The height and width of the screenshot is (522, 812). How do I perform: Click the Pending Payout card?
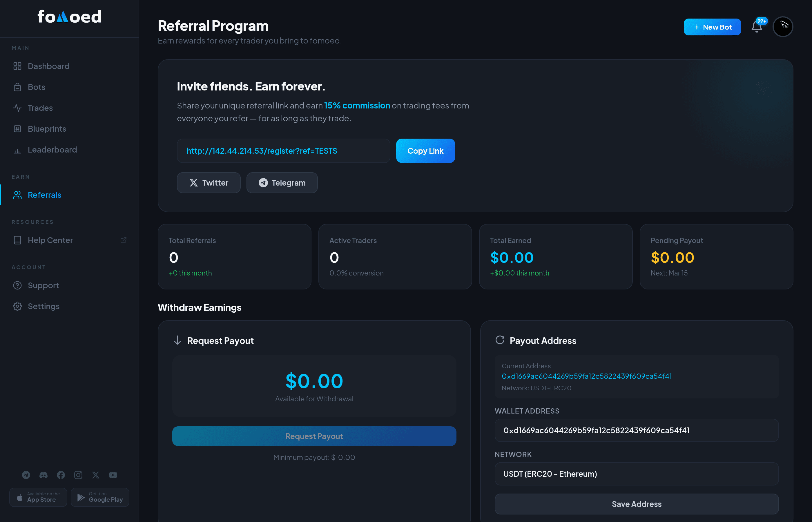[x=716, y=257]
